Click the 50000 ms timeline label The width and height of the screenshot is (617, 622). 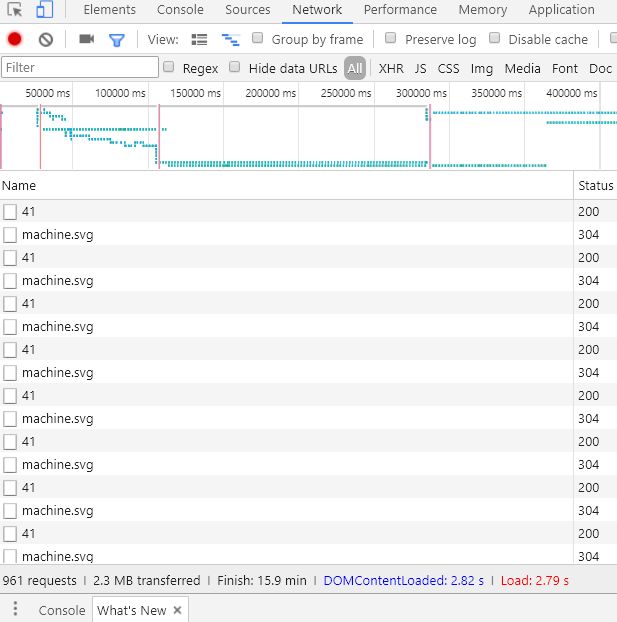tap(48, 93)
